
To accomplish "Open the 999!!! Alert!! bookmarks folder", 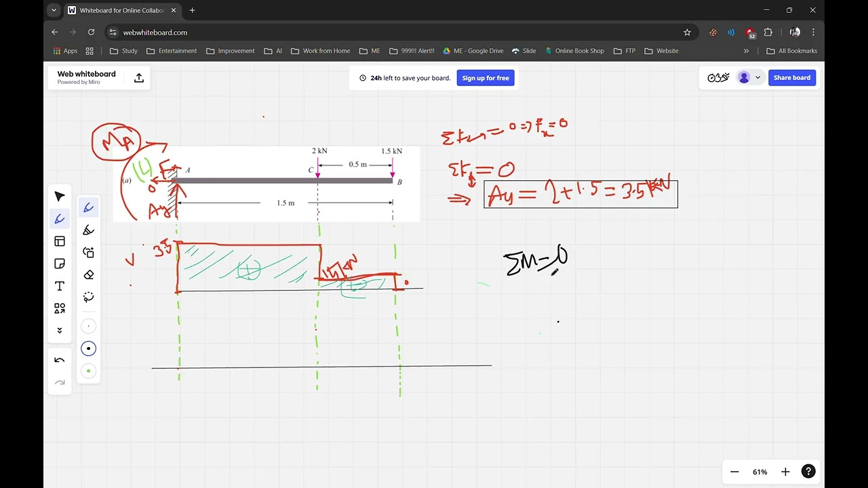I will click(x=411, y=51).
